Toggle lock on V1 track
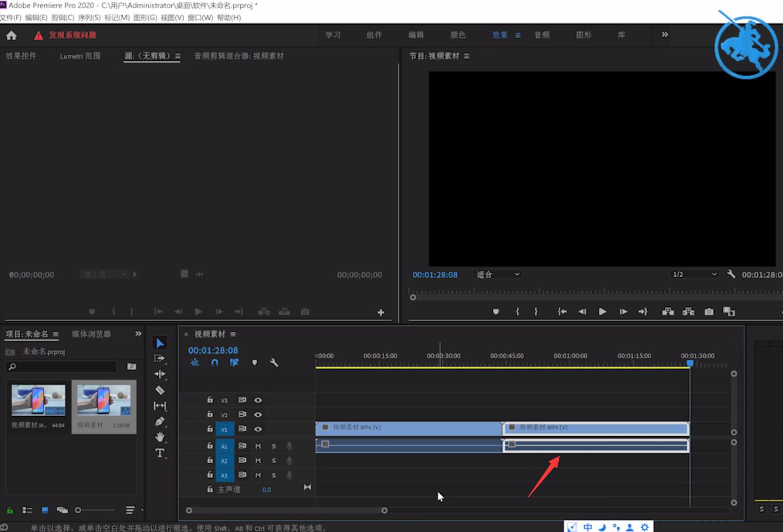Image resolution: width=783 pixels, height=532 pixels. click(x=210, y=429)
